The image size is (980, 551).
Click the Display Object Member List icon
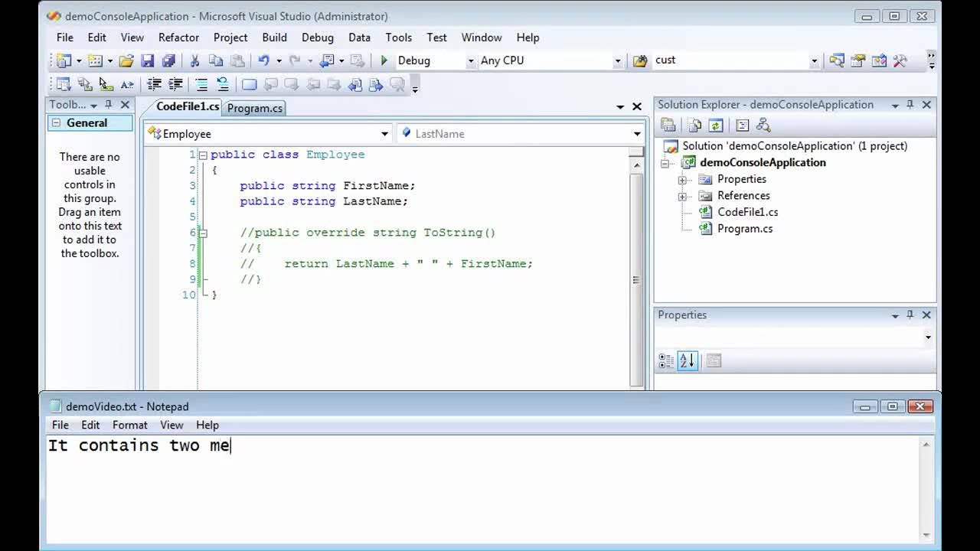point(64,85)
